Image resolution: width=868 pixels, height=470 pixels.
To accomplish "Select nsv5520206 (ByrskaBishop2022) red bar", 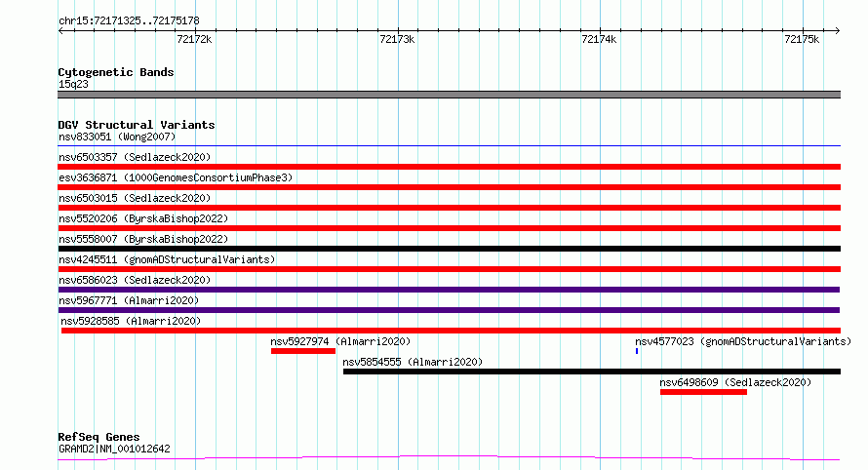I will pyautogui.click(x=449, y=228).
